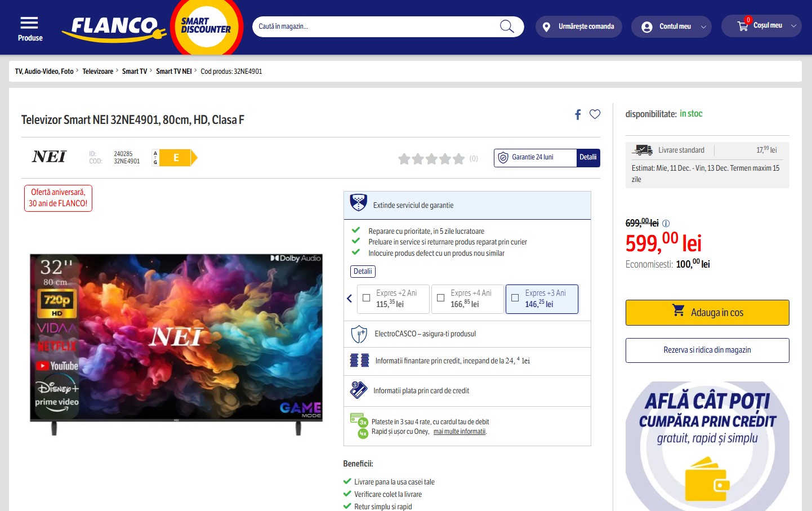Click the price info icon beside 699 lei
Screen dimensions: 812x511
[666, 223]
